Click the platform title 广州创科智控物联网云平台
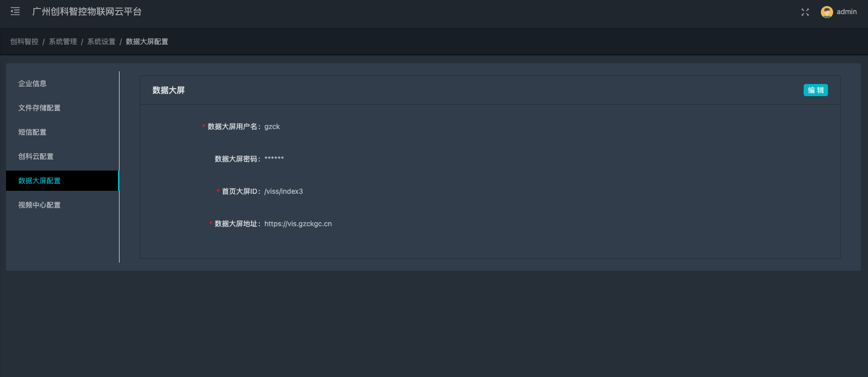This screenshot has width=868, height=377. click(87, 12)
